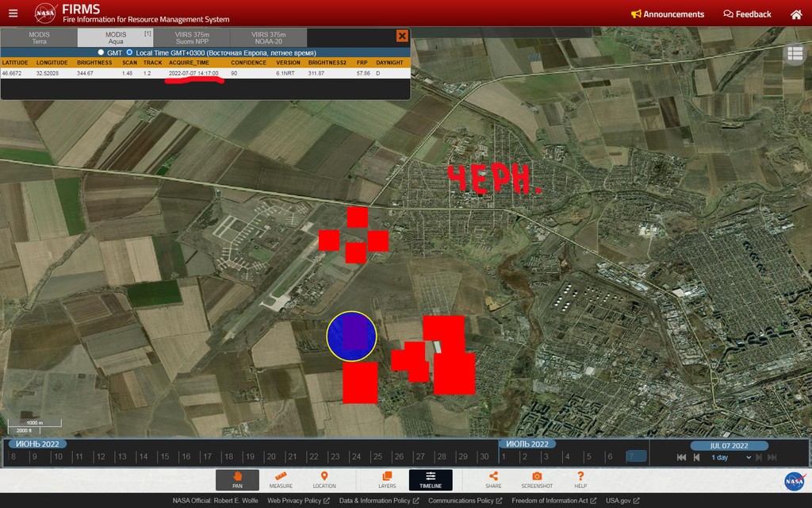Click the NASA logo badge near the toolbar
The height and width of the screenshot is (508, 812).
pyautogui.click(x=795, y=481)
